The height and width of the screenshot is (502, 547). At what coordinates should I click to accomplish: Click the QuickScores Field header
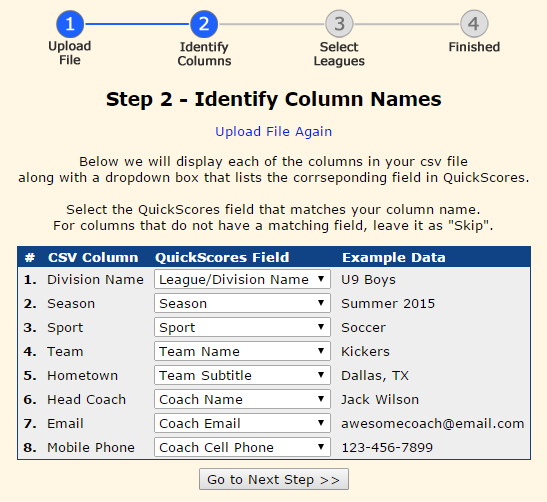(x=222, y=257)
